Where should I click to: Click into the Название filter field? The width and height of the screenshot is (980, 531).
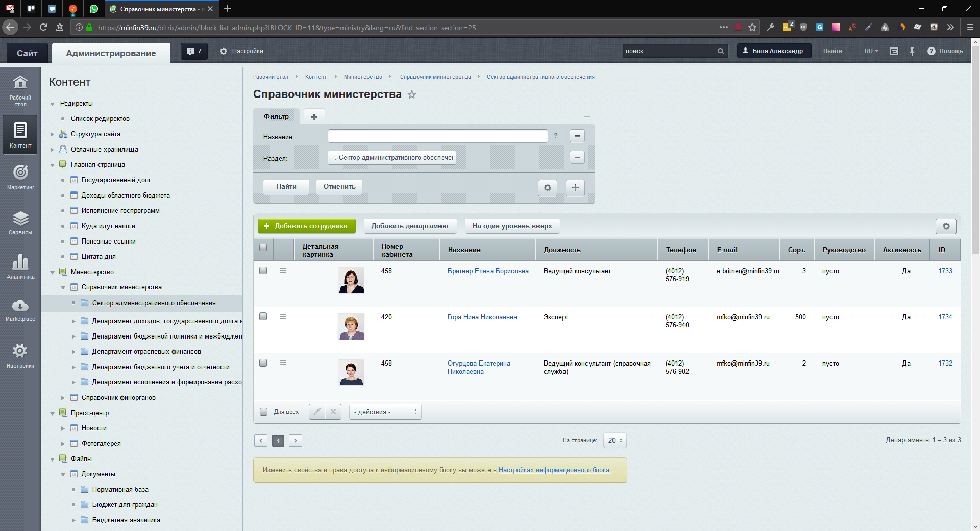coord(437,136)
